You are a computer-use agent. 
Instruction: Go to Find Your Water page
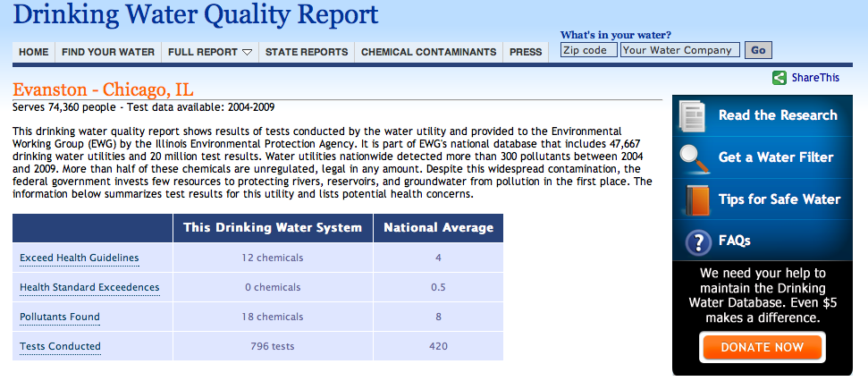click(x=108, y=52)
